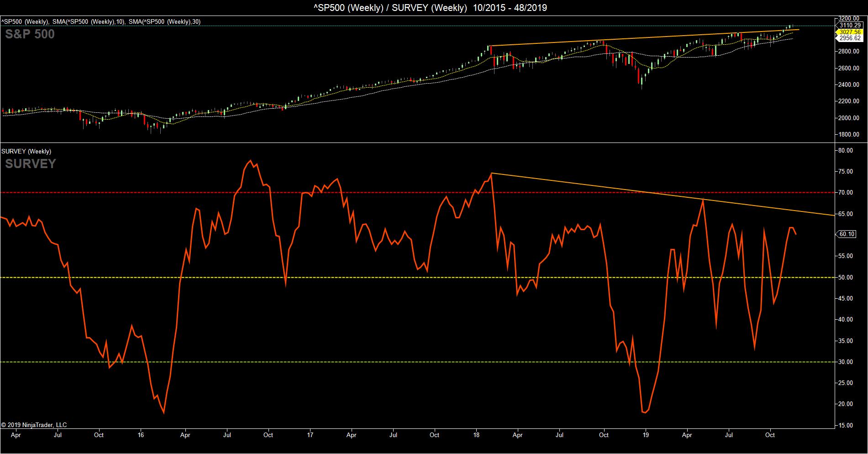Click the yellow 3027.56 SMA price marker
868x454 pixels.
click(x=850, y=32)
